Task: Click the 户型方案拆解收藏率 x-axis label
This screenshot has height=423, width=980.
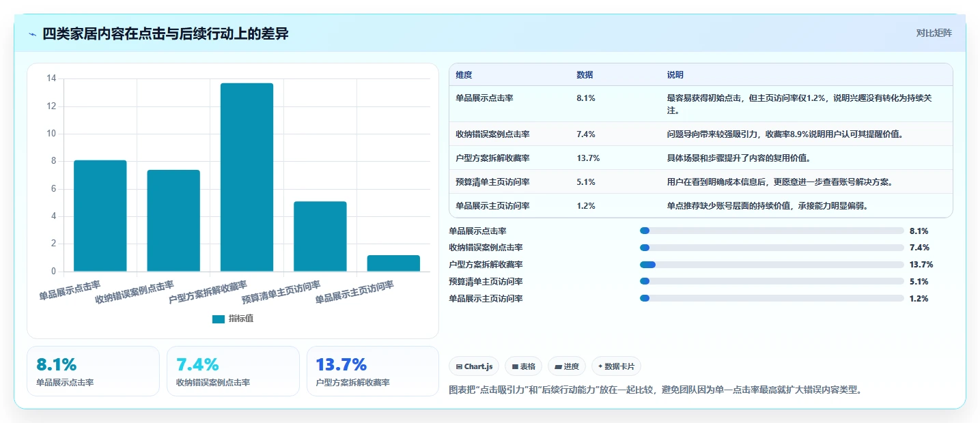Action: (208, 291)
